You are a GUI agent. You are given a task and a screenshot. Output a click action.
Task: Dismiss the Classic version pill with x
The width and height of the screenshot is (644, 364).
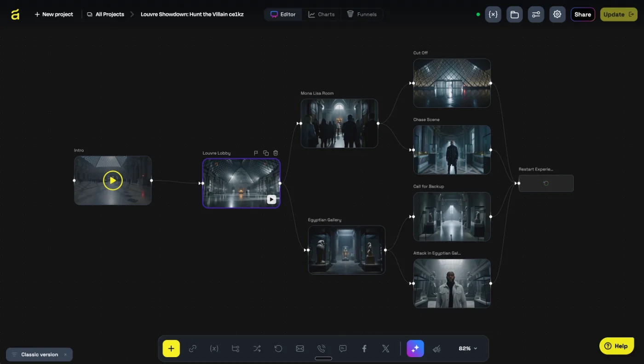(x=65, y=354)
